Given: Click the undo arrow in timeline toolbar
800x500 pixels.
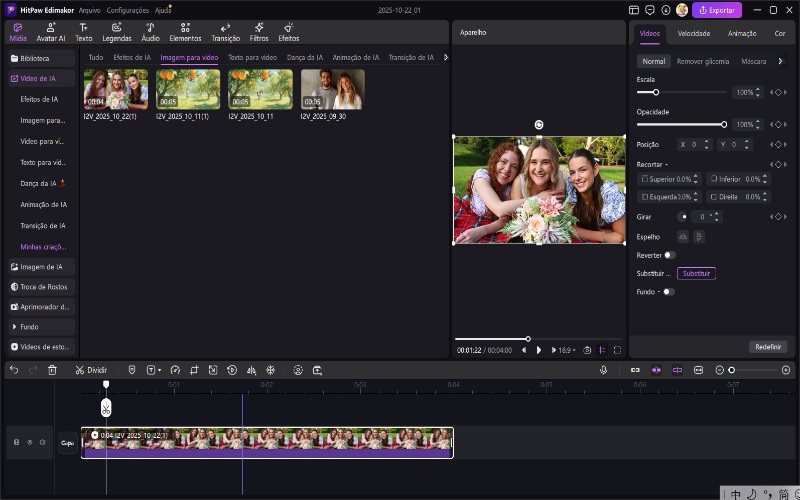Looking at the screenshot, I should tap(14, 370).
